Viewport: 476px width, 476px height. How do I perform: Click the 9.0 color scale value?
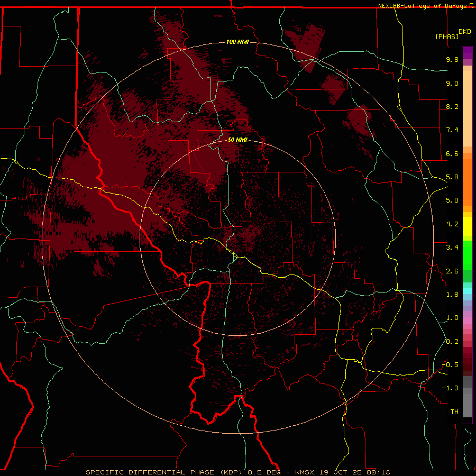click(452, 83)
